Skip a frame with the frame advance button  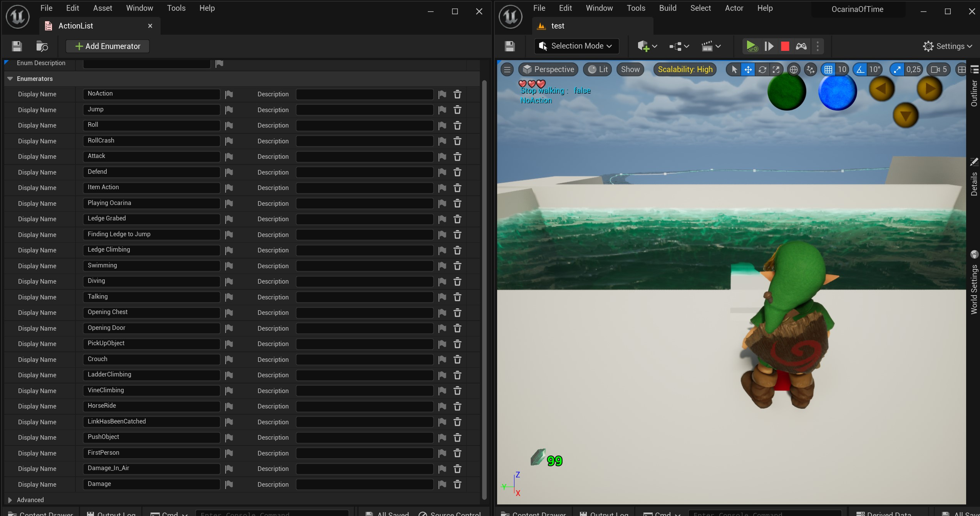pos(769,46)
